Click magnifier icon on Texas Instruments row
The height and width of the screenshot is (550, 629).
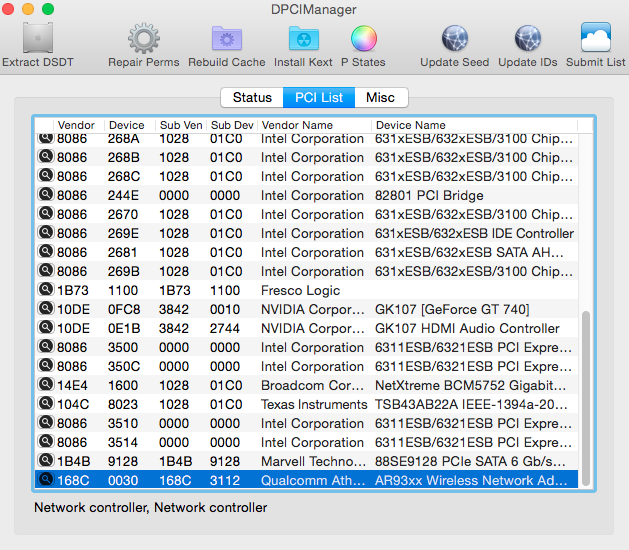click(46, 403)
